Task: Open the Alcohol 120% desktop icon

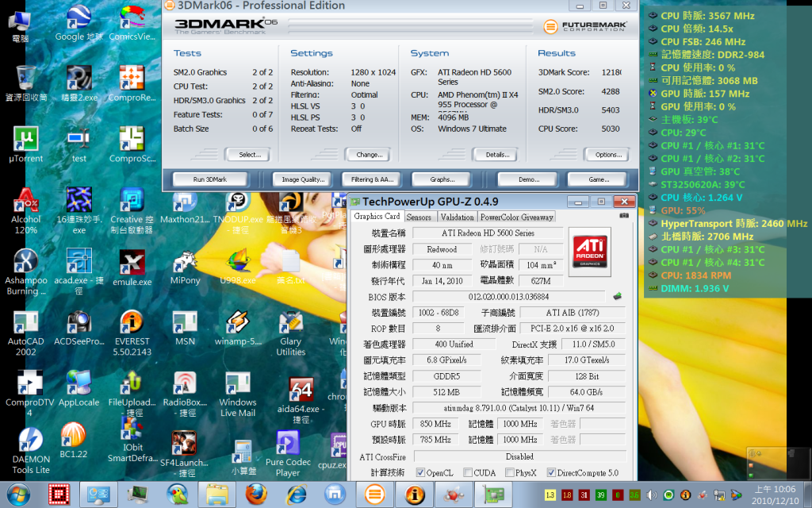Action: click(x=25, y=210)
